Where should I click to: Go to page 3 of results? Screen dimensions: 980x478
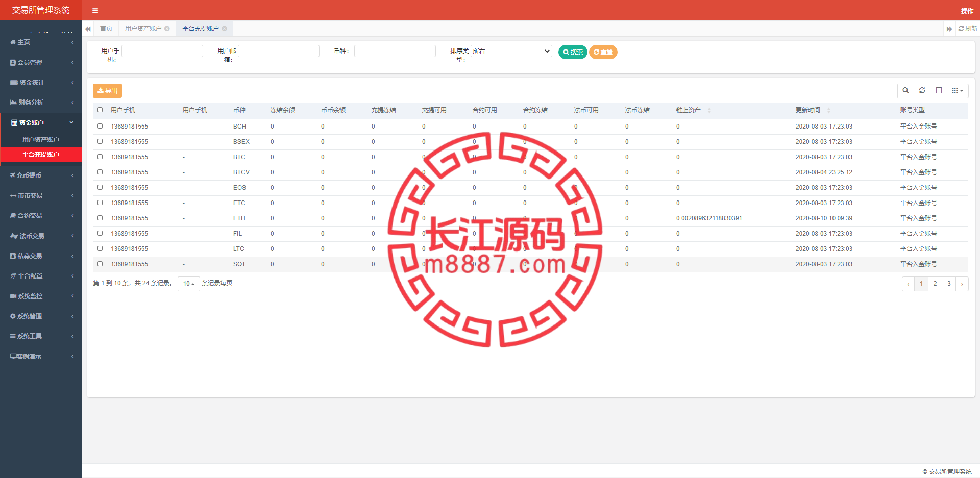[x=949, y=284]
